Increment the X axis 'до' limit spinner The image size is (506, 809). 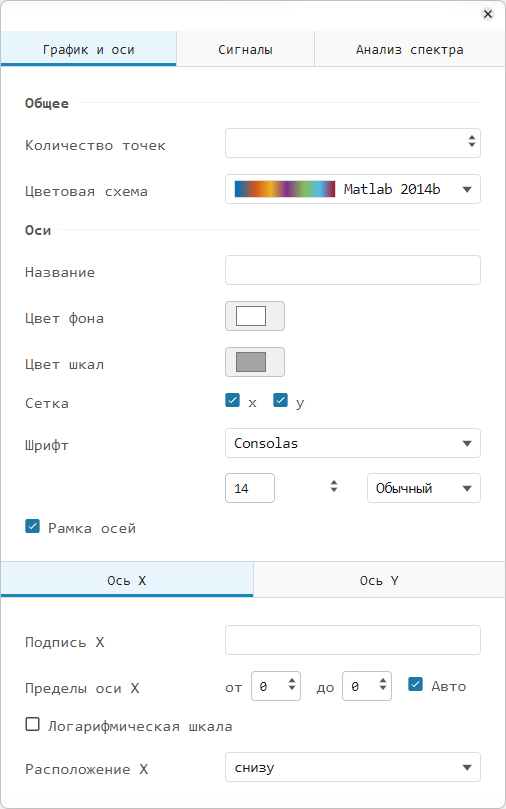(x=383, y=681)
